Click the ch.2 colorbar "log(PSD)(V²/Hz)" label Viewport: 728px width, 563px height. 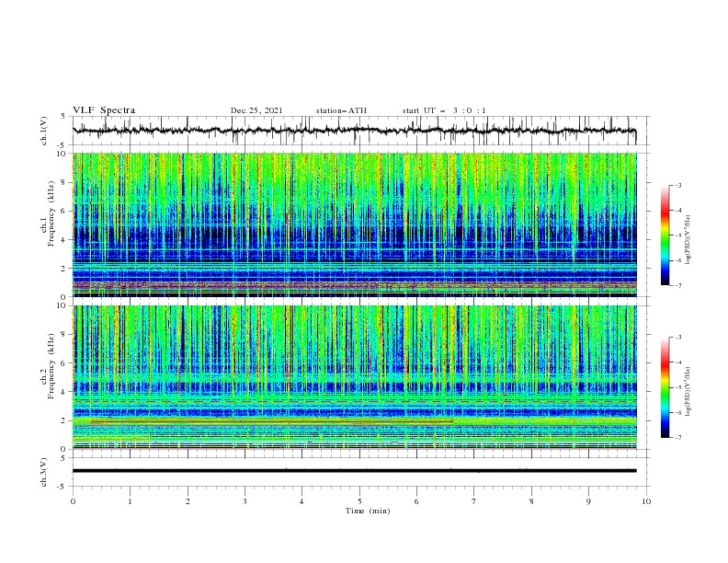coord(688,392)
